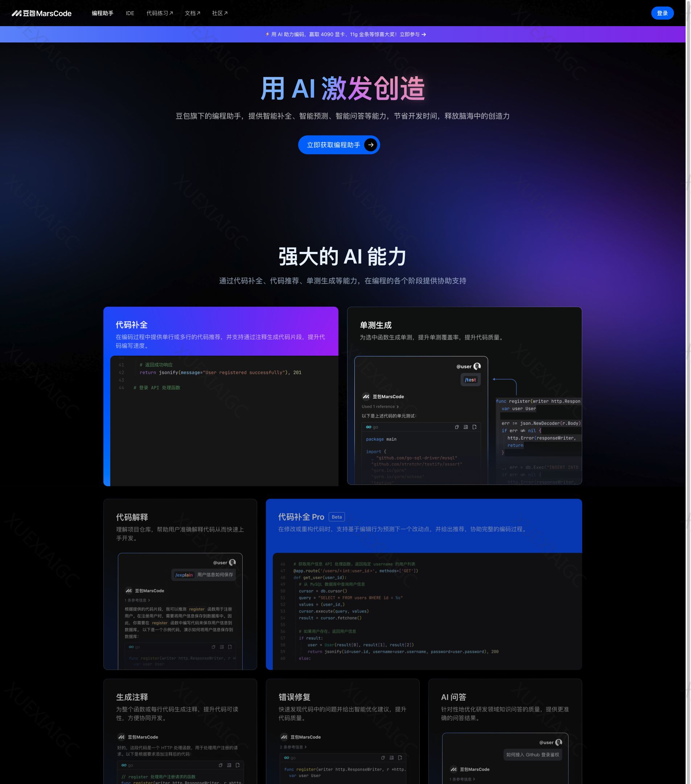Click the insert-code icon in 错误修复 code block

391,758
